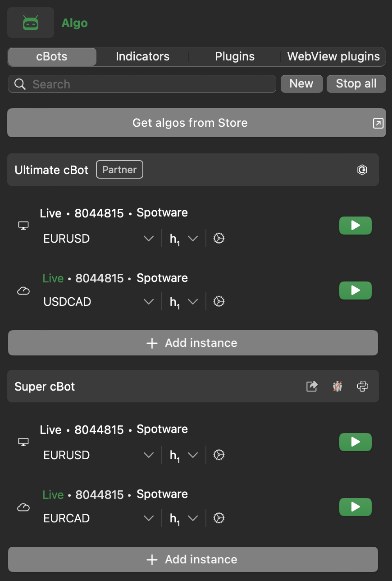Open the h1 timeframe dropdown for EURCAD
Viewport: 392px width, 581px height.
tap(192, 518)
